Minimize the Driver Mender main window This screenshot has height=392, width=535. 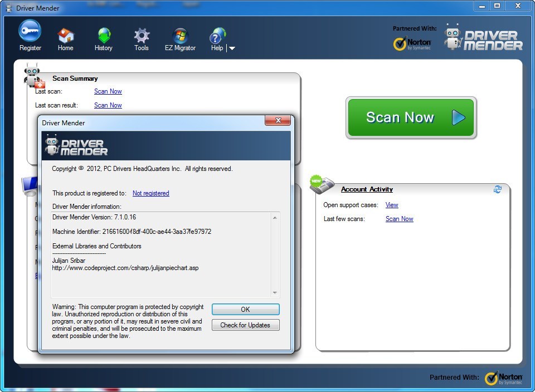[481, 6]
